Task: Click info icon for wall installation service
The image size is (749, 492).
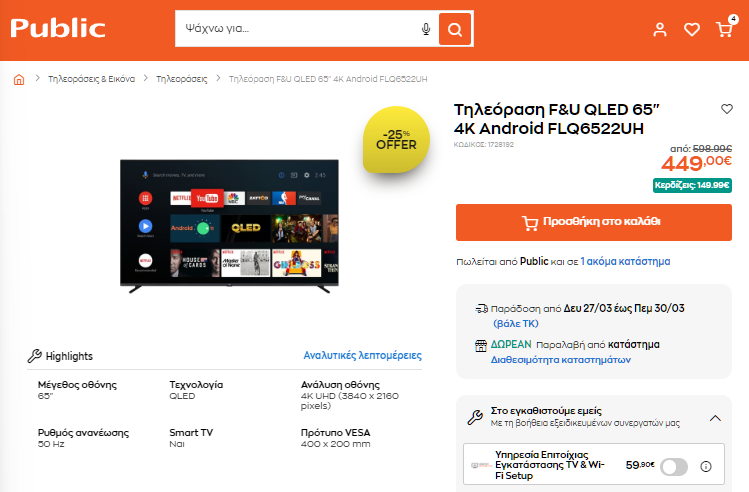Action: coord(706,467)
